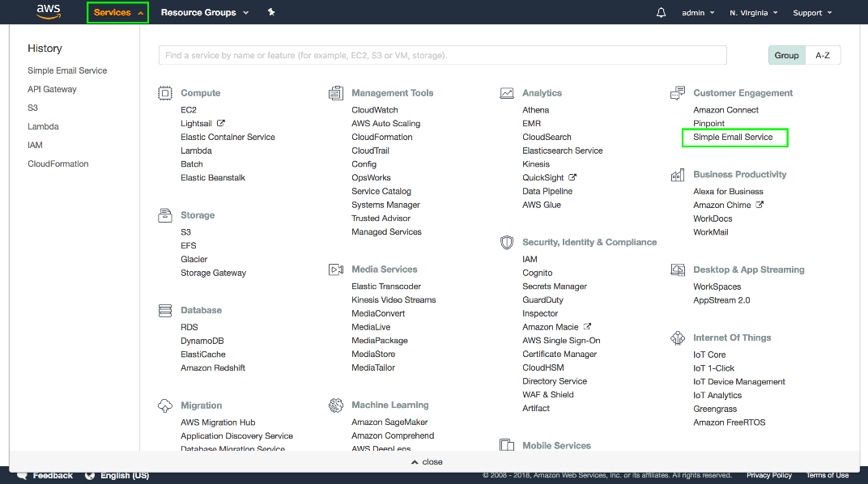Image resolution: width=868 pixels, height=484 pixels.
Task: Click the service search input field
Action: (x=442, y=56)
